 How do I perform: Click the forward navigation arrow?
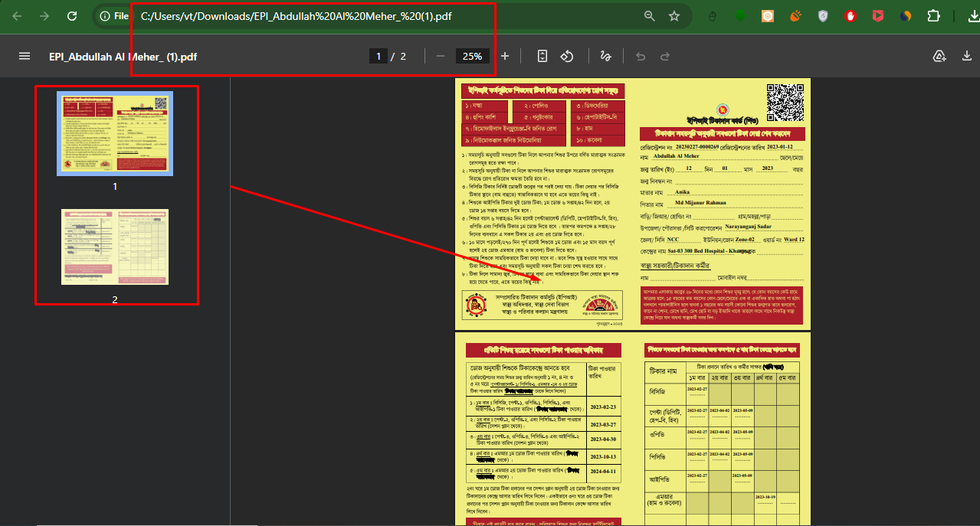44,15
